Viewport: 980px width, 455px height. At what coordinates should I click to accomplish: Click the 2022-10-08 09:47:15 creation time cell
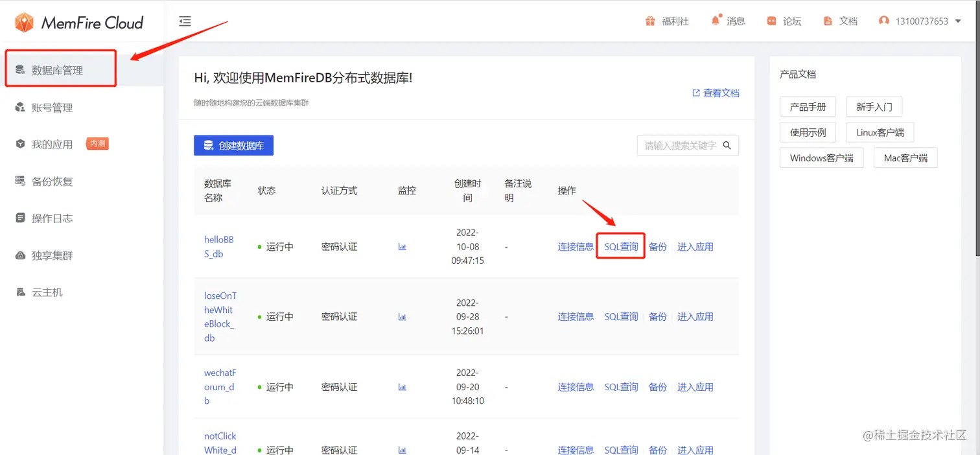click(467, 247)
